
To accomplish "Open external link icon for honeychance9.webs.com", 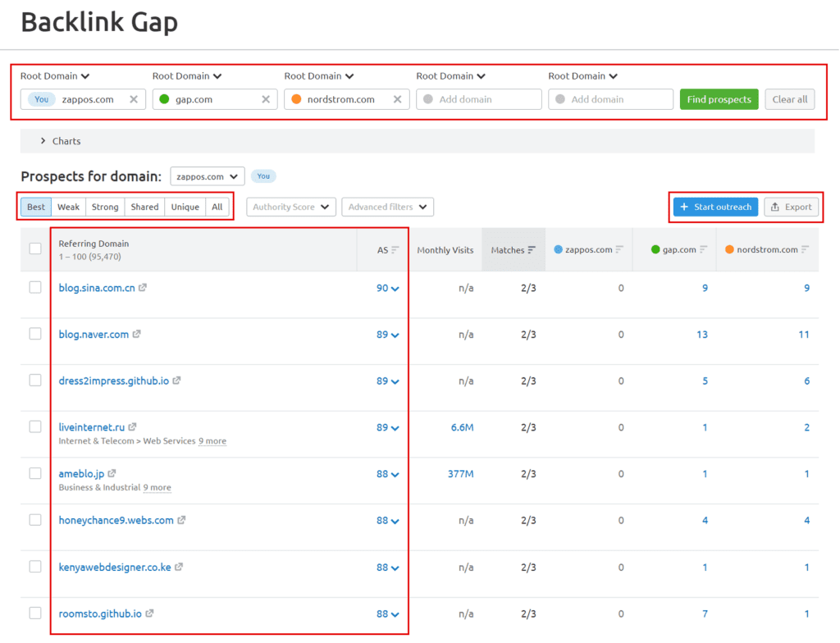I will 181,520.
